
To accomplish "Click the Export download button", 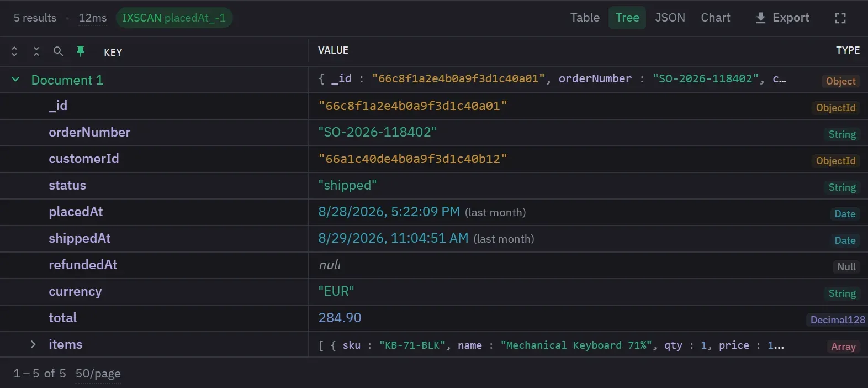I will tap(782, 18).
